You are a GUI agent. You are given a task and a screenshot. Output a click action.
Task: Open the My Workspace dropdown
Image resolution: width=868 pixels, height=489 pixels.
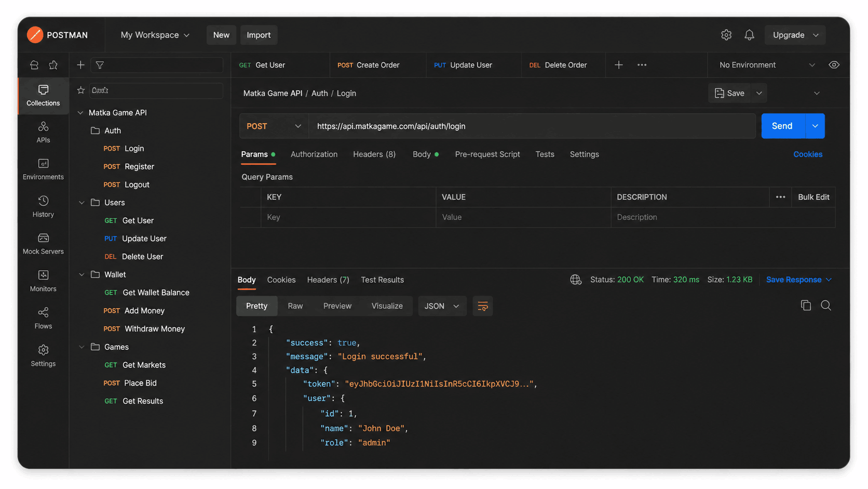(x=155, y=35)
